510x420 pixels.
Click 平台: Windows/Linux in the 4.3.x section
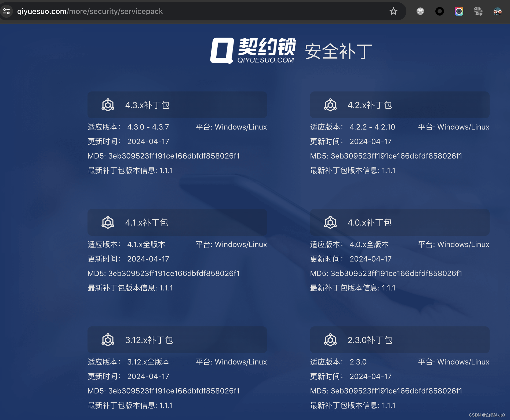(x=231, y=127)
